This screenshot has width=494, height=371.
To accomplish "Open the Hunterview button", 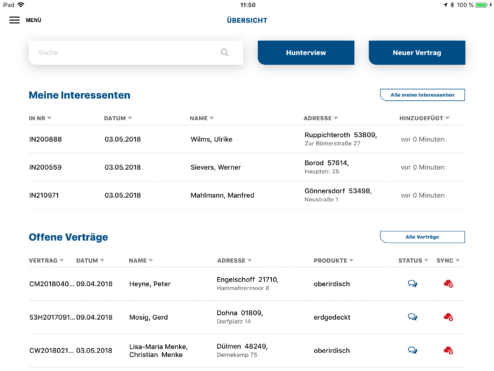I will coord(306,53).
